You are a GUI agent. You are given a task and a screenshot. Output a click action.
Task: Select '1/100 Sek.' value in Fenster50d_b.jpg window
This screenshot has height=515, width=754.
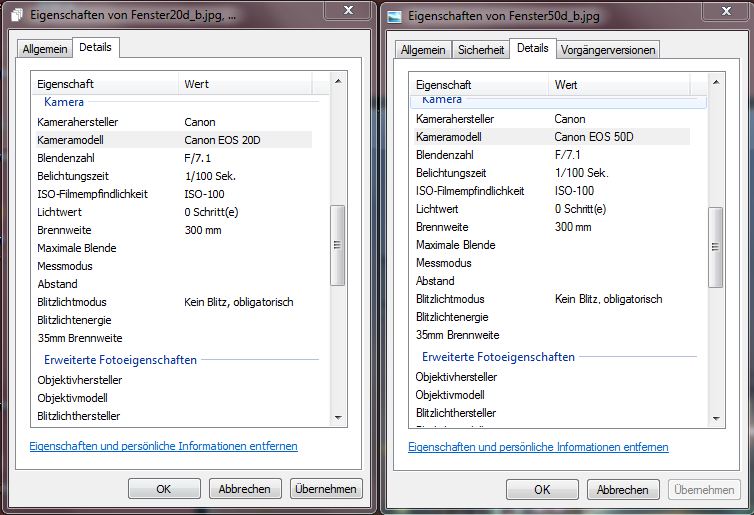coord(581,173)
